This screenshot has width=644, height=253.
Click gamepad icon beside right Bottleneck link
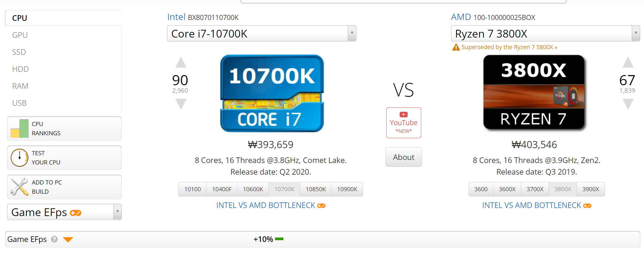pos(587,206)
